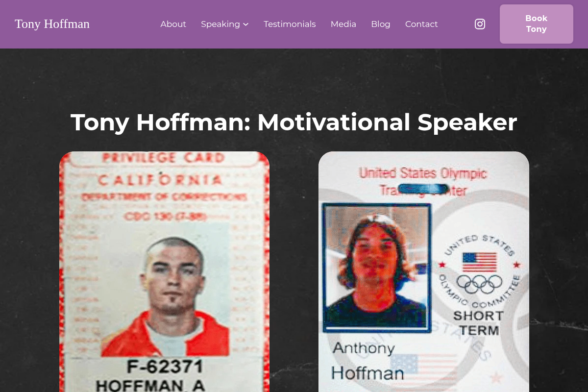
Task: Click the SHORT TERM label
Action: pyautogui.click(x=479, y=323)
